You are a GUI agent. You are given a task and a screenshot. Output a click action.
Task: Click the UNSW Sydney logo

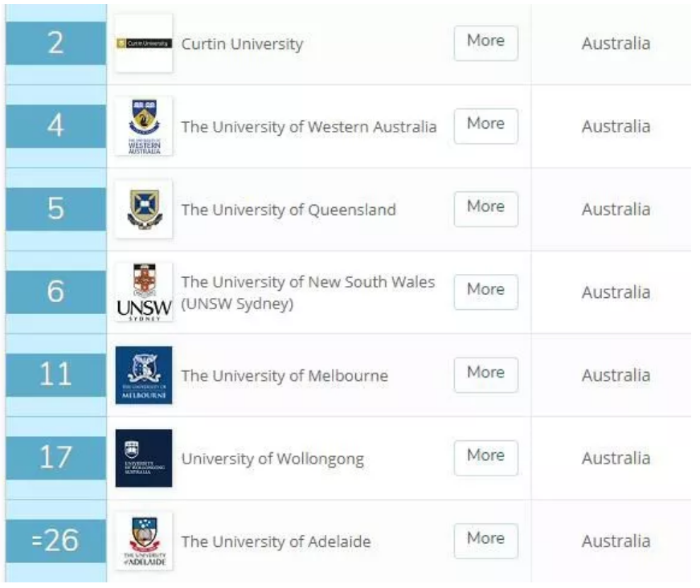coord(143,292)
